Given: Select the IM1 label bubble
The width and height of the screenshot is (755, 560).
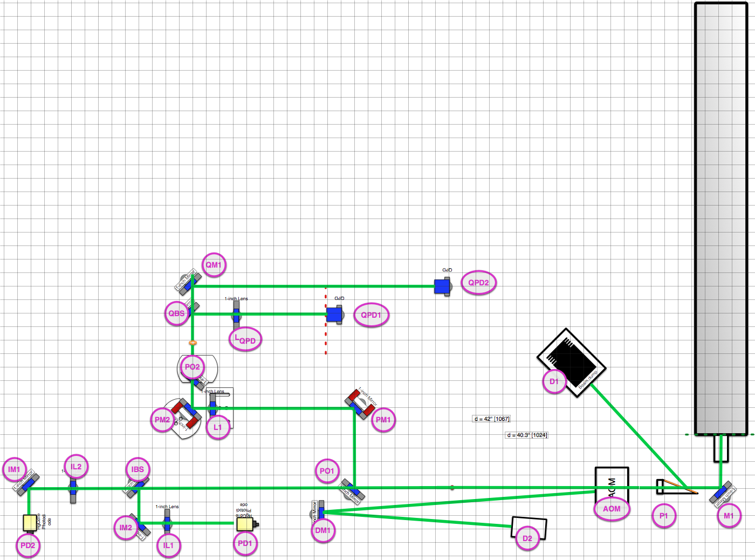Looking at the screenshot, I should [x=14, y=469].
